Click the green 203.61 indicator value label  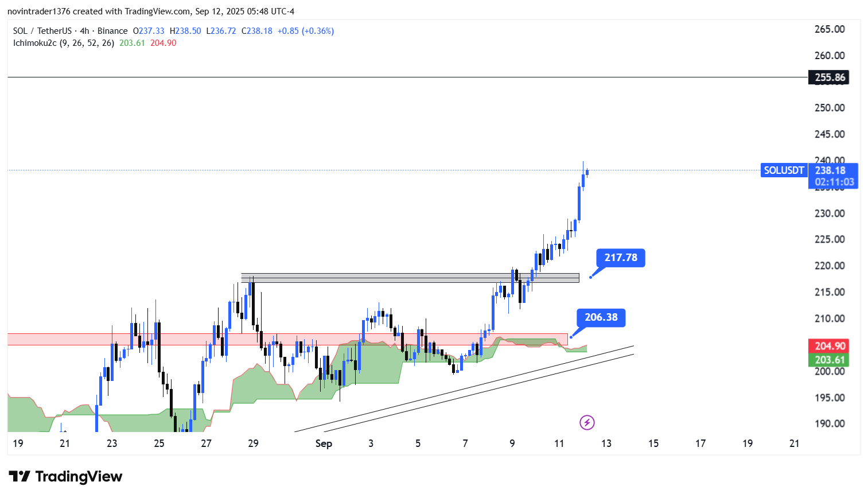[x=828, y=360]
